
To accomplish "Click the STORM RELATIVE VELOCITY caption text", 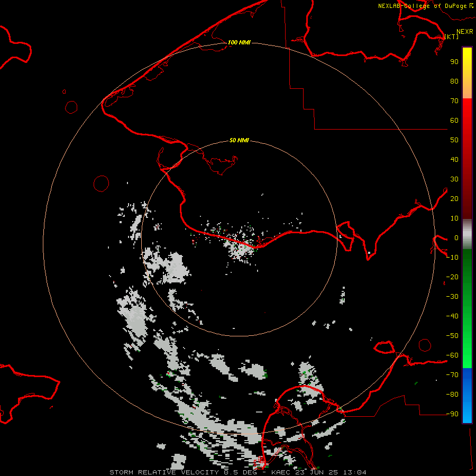I will click(164, 472).
